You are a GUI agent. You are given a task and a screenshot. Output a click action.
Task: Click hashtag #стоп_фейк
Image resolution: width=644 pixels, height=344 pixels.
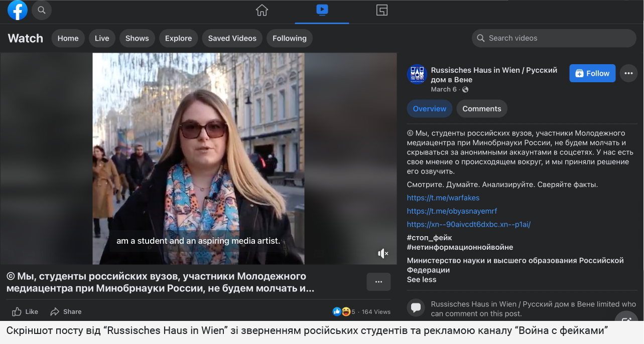coord(429,238)
